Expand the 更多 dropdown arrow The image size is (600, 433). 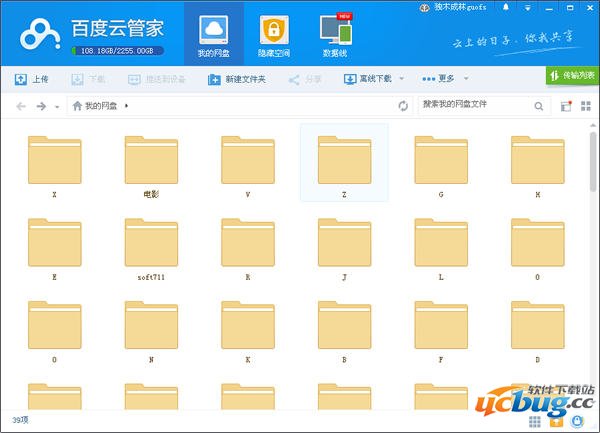466,78
